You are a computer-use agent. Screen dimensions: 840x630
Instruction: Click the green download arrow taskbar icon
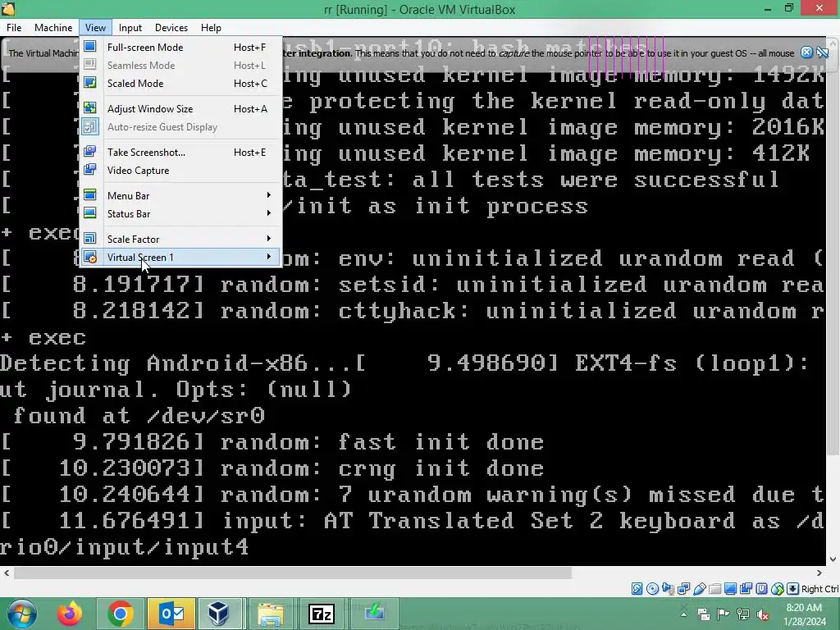click(x=375, y=614)
